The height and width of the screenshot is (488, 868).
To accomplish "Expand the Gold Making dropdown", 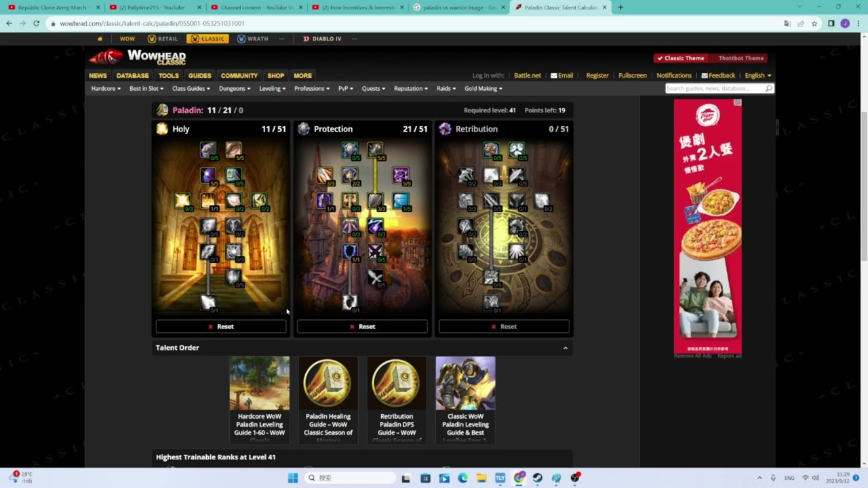I will click(484, 89).
